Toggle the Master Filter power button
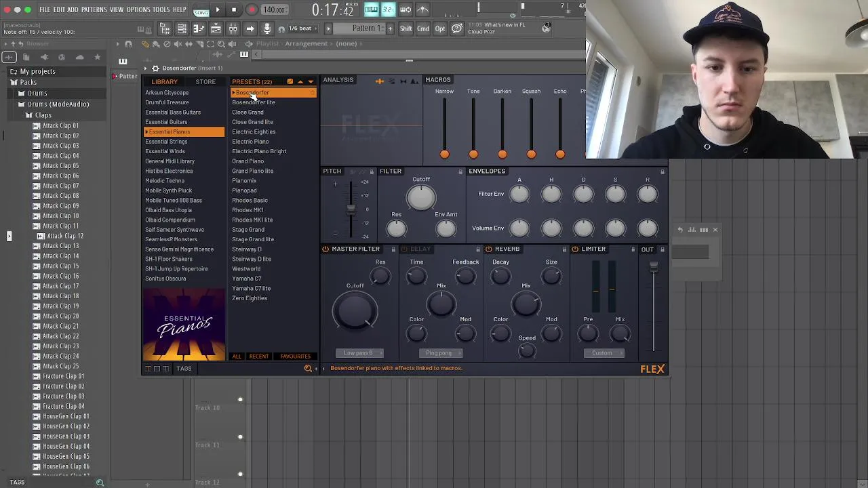 click(325, 249)
